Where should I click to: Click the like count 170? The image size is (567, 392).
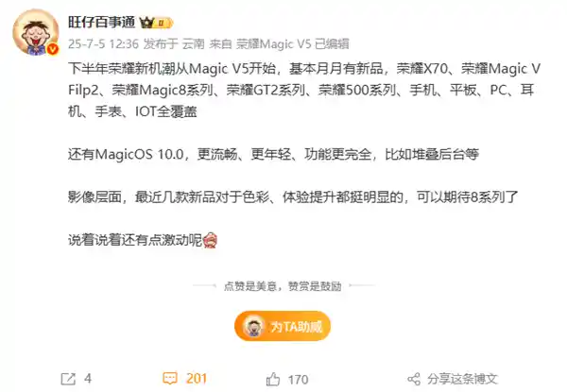[298, 380]
